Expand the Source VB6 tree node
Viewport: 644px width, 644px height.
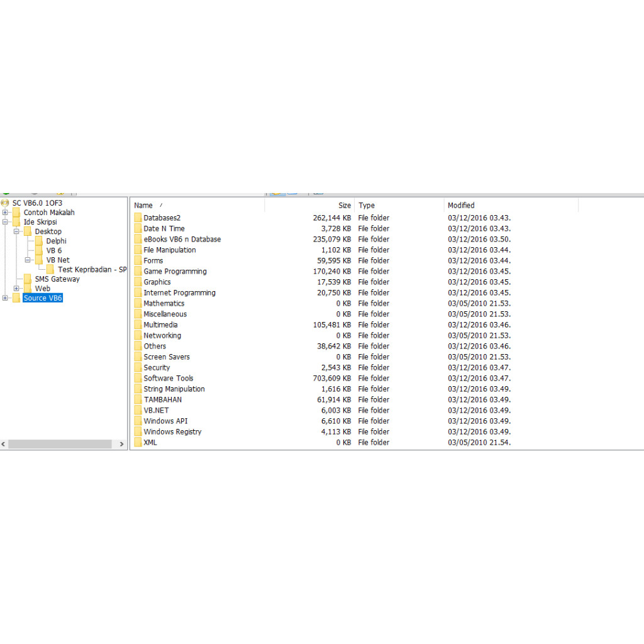point(5,297)
